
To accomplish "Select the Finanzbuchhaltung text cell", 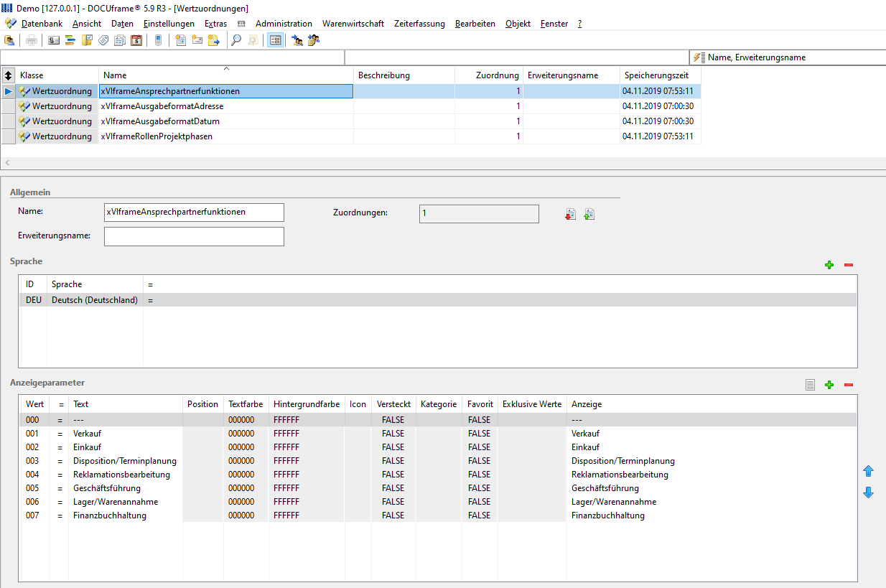I will point(125,515).
